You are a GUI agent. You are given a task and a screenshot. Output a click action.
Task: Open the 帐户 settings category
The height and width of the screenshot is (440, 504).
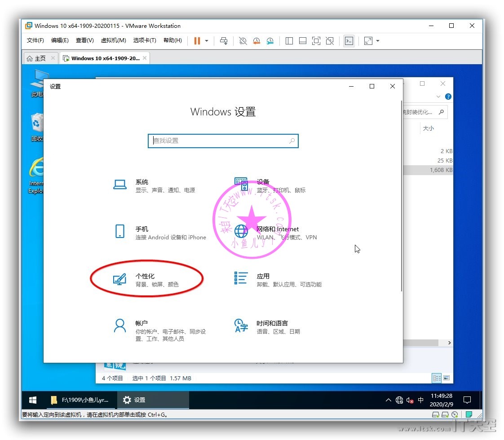pos(159,330)
